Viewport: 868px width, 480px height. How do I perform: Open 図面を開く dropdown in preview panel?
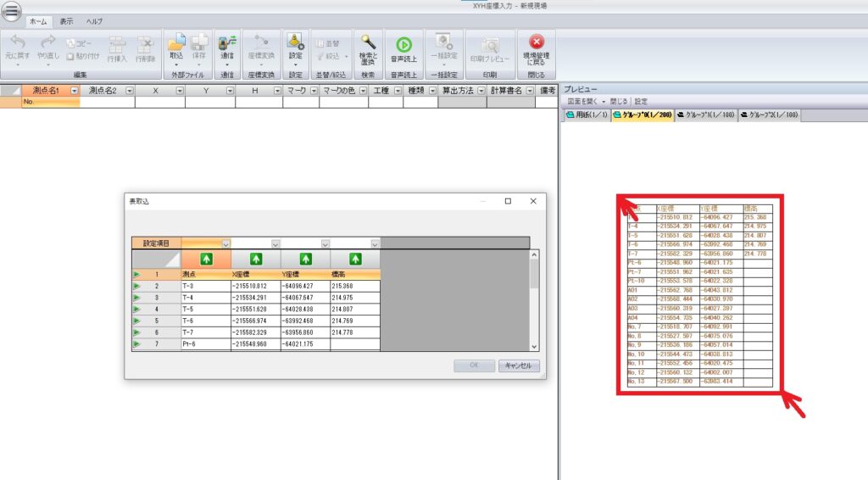[587, 101]
